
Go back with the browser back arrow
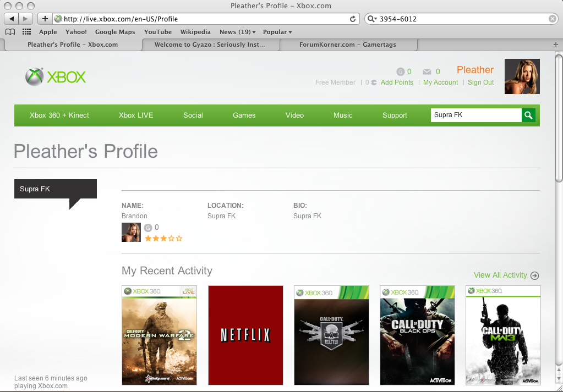tap(11, 19)
